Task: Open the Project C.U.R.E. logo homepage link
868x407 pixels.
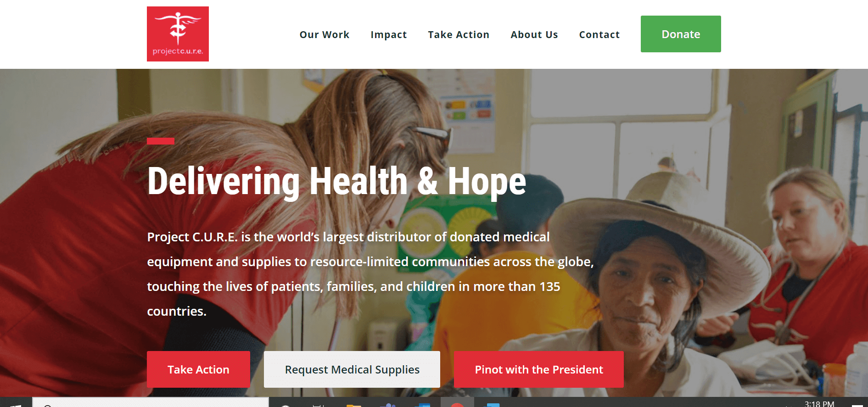Action: tap(178, 34)
